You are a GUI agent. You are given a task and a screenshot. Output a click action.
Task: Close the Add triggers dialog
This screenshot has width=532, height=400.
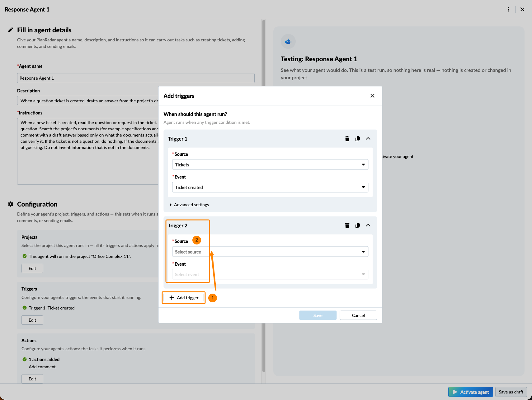point(372,96)
